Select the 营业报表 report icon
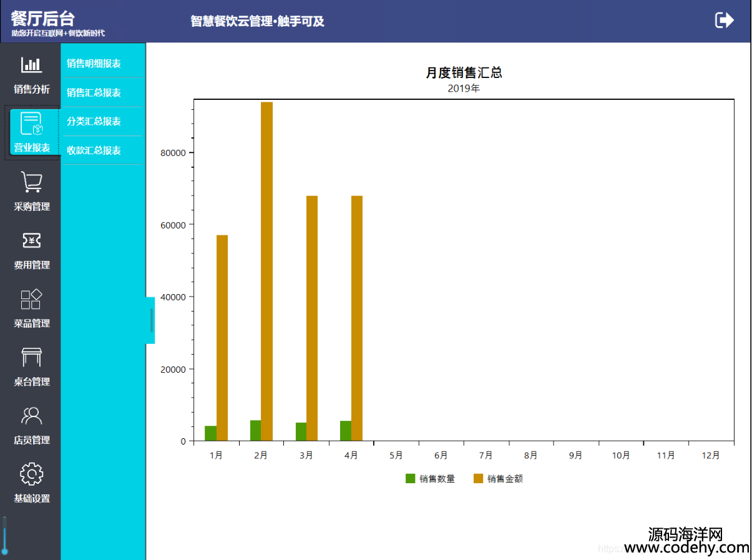752x560 pixels. coord(31,124)
